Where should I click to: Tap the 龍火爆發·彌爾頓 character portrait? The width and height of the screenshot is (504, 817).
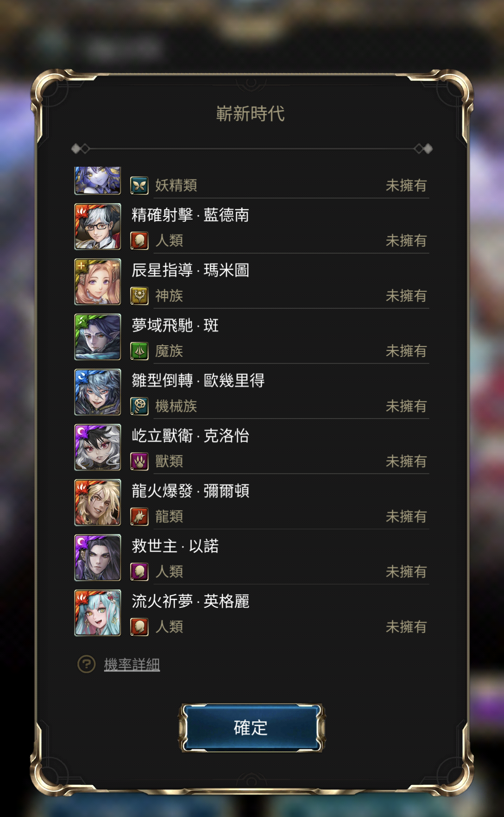coord(98,502)
